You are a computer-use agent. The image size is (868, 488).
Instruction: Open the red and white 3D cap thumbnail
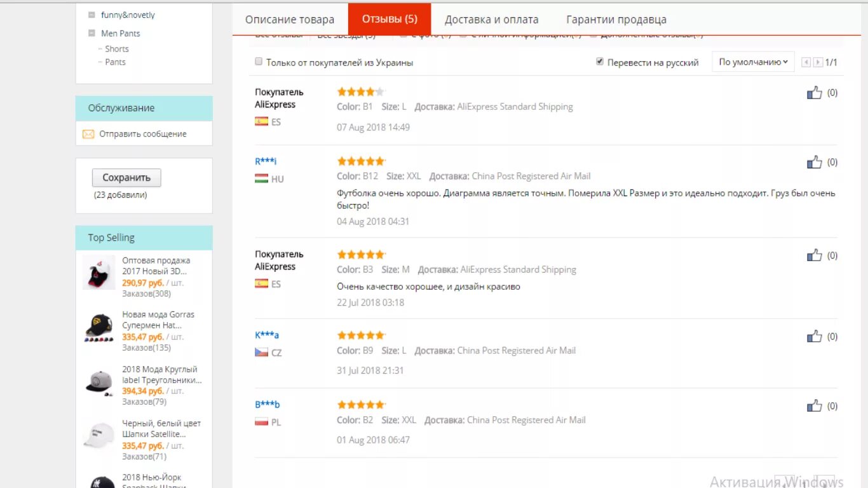tap(99, 273)
